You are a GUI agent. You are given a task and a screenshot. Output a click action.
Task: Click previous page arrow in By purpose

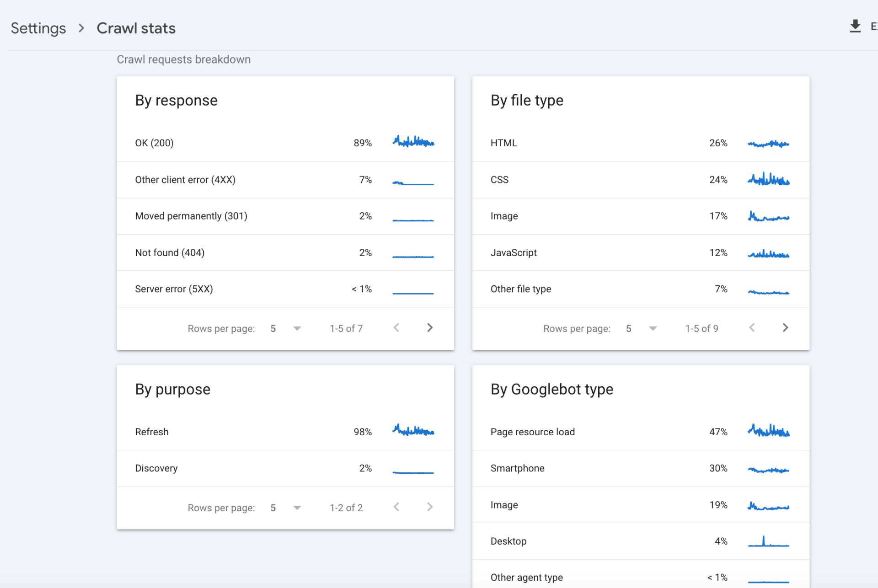(396, 507)
